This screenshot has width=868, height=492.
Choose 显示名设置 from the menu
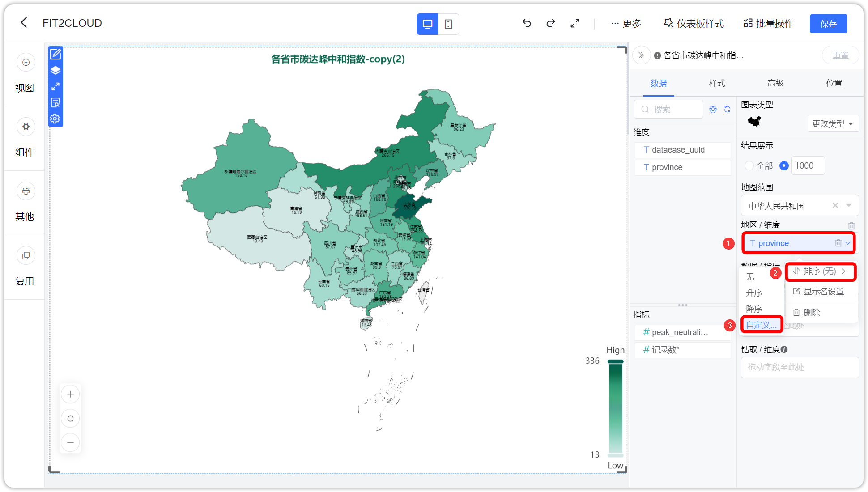coord(821,292)
